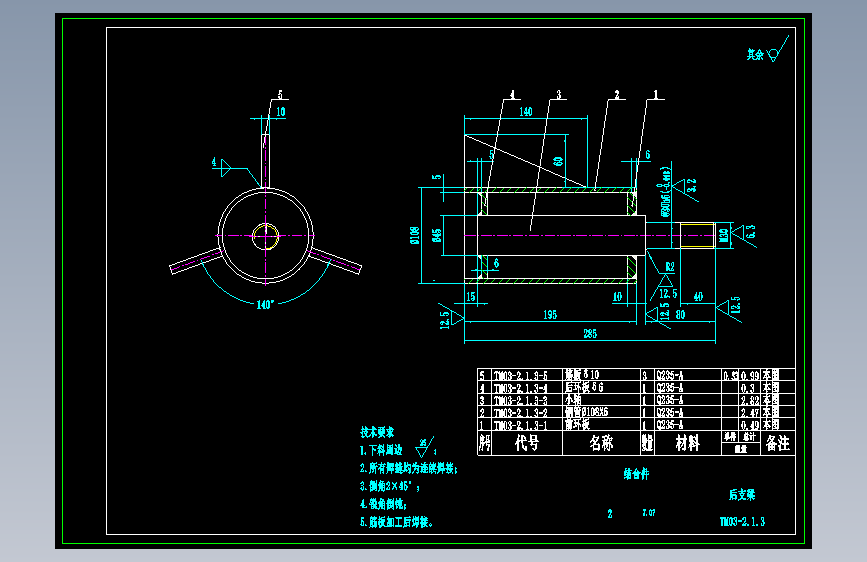The image size is (867, 562).
Task: Click Q235-A material in row 5
Action: pos(670,376)
